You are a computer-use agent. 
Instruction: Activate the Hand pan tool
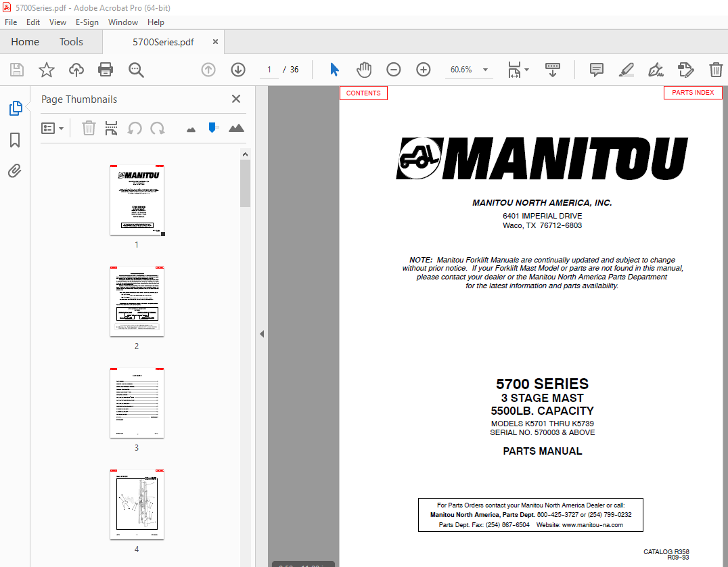(x=364, y=70)
